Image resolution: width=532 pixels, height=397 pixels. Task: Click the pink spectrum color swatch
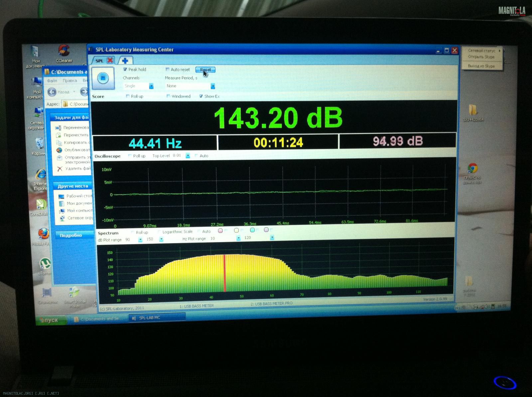[x=220, y=230]
